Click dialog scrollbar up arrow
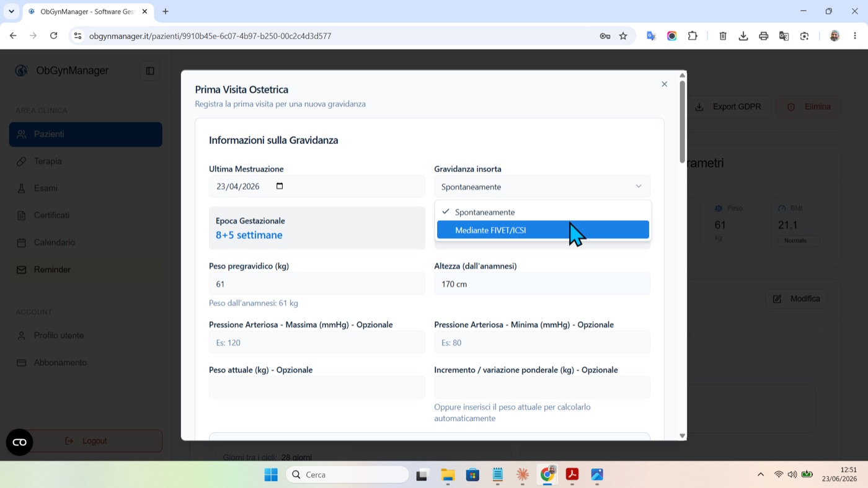Viewport: 868px width, 488px height. tap(682, 76)
